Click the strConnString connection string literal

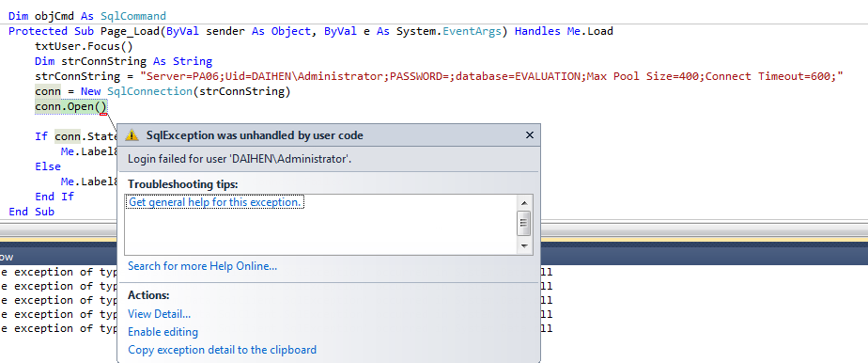click(491, 76)
